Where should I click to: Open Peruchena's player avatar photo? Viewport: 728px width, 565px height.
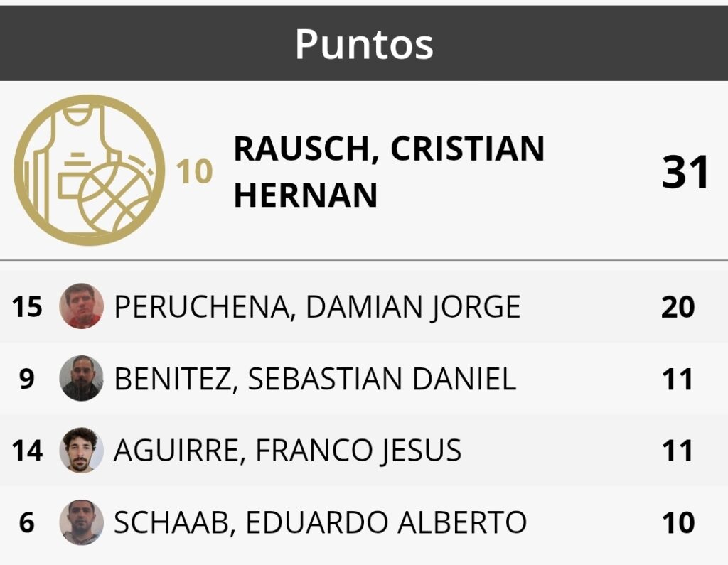pyautogui.click(x=81, y=306)
